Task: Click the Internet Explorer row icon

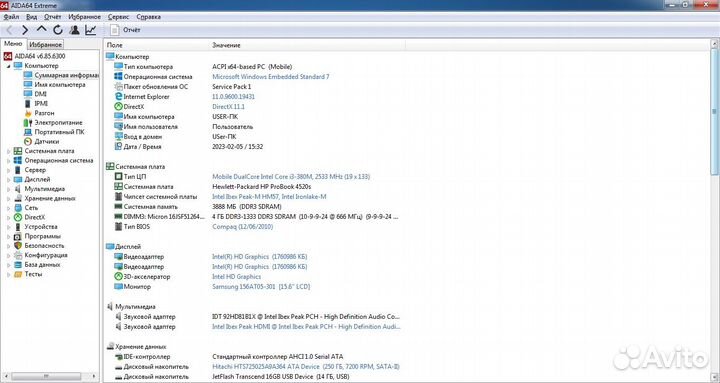Action: (x=118, y=96)
